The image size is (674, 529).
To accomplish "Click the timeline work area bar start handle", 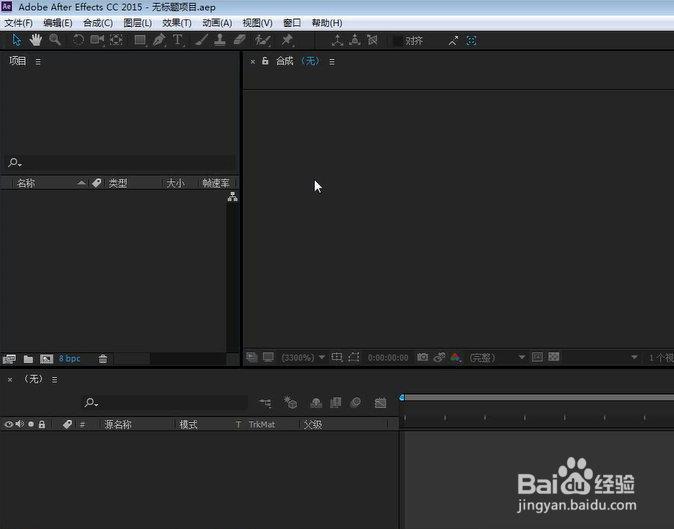I will pos(401,398).
